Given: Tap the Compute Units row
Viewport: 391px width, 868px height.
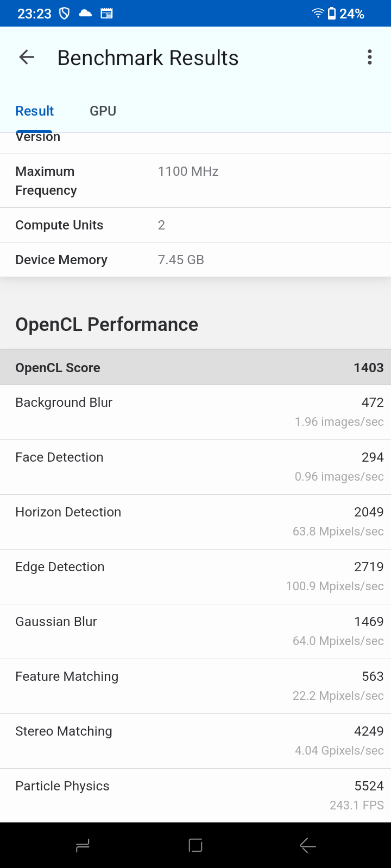Looking at the screenshot, I should (195, 225).
